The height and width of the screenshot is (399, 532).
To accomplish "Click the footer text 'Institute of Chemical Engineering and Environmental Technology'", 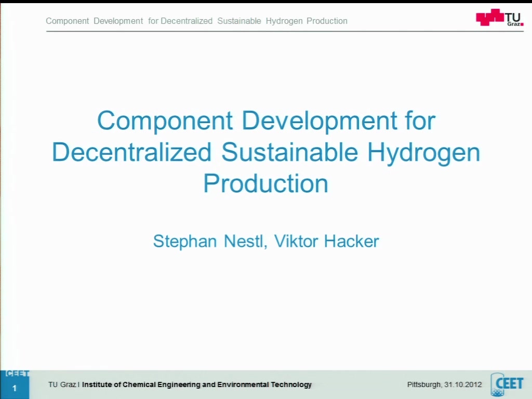I will click(197, 384).
